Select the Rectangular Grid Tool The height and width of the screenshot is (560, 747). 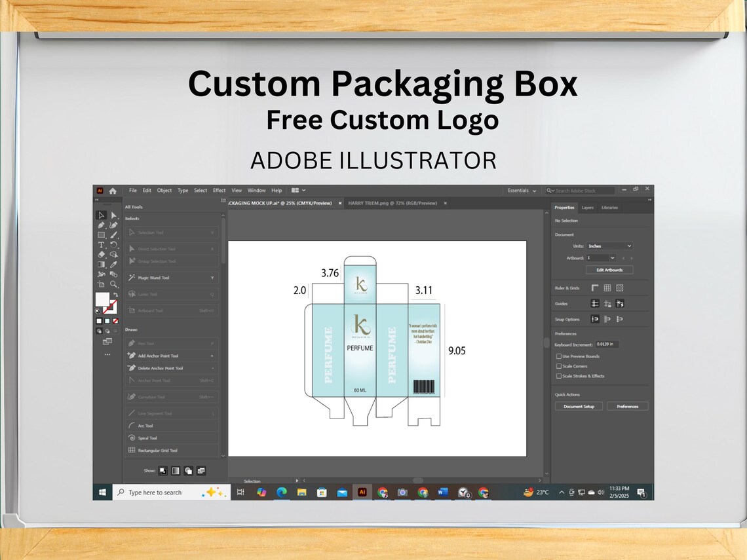click(x=157, y=450)
